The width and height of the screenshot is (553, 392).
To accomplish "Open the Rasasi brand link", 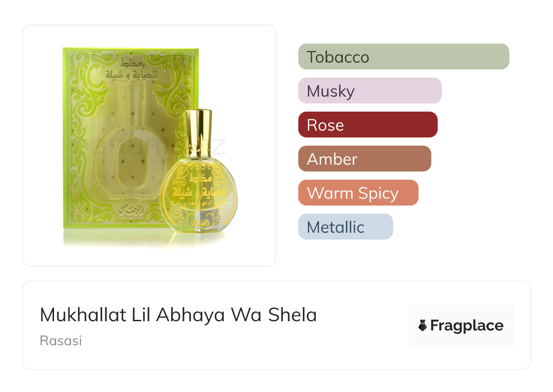I will pos(61,340).
